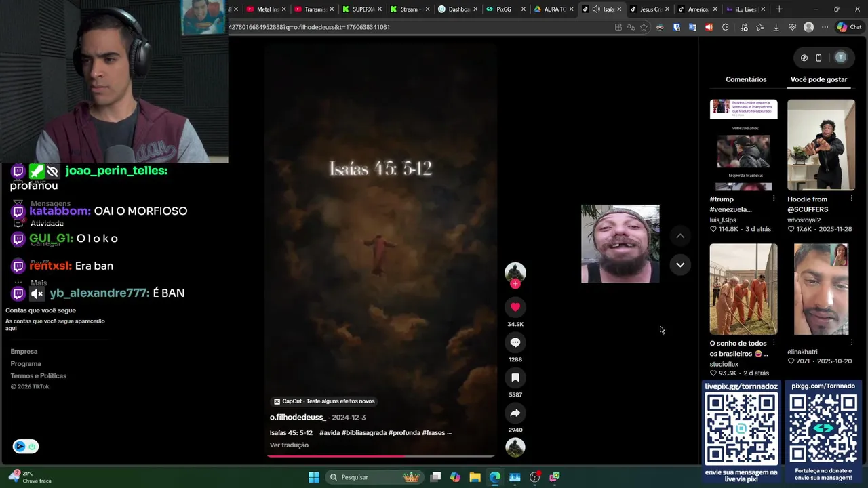
Task: Open the Windows Start menu
Action: point(314,477)
